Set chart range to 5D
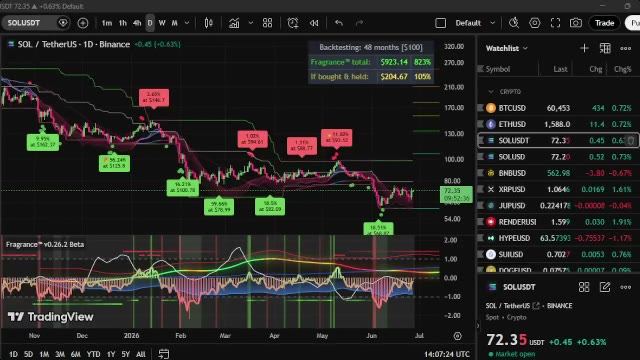 coord(28,354)
